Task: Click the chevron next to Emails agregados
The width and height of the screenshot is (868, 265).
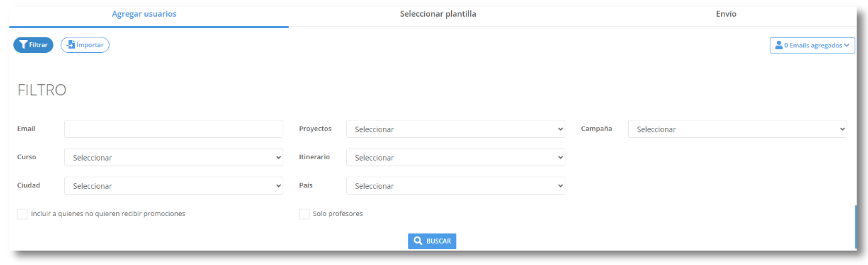Action: [847, 46]
